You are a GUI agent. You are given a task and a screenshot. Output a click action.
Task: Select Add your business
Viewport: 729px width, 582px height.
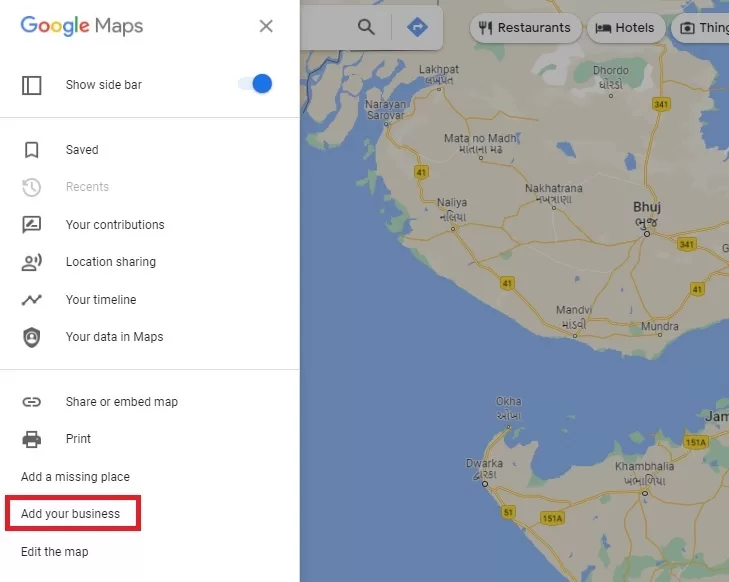point(70,514)
